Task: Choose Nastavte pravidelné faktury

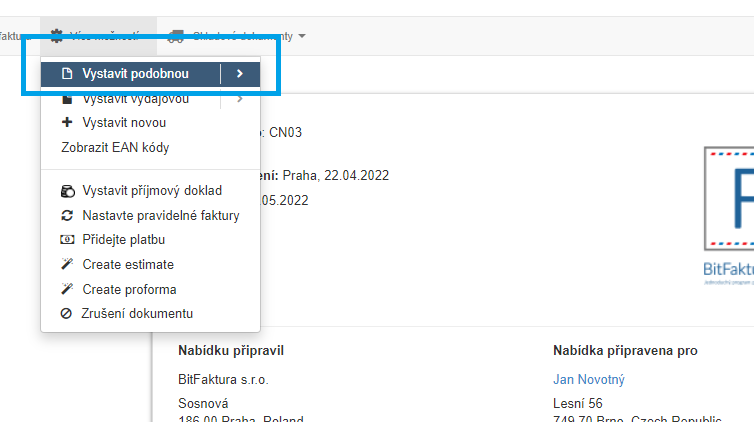Action: click(161, 216)
